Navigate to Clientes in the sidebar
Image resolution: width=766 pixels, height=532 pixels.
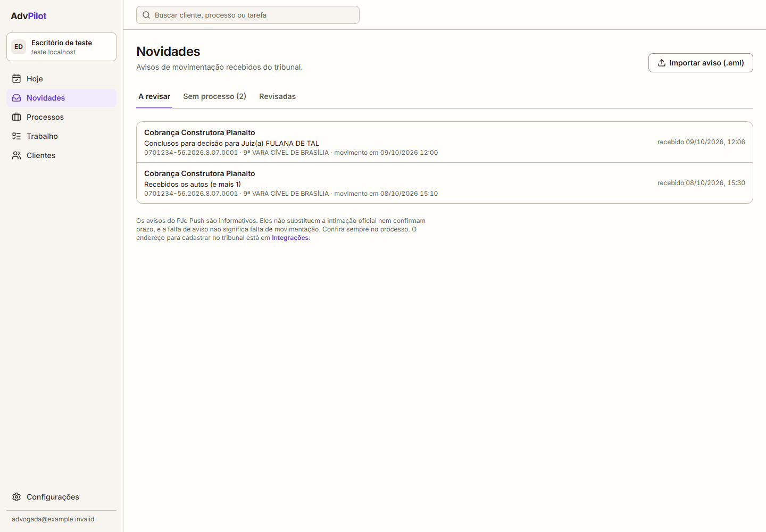click(61, 155)
